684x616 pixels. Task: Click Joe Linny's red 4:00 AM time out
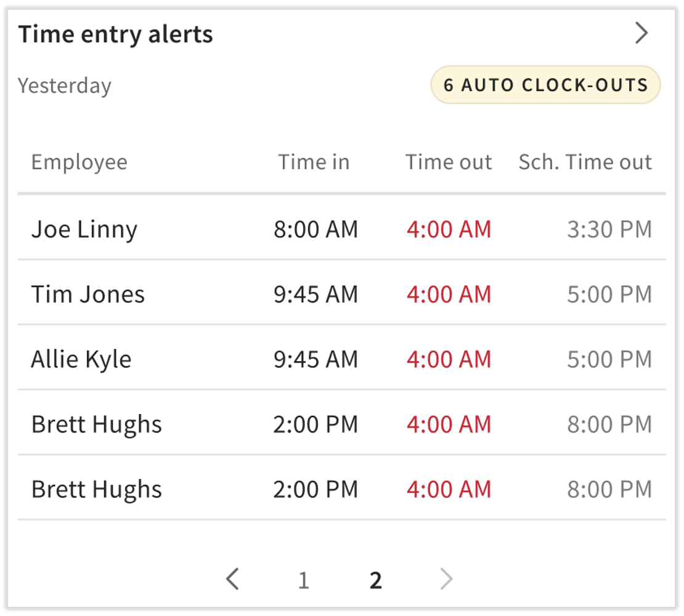449,230
